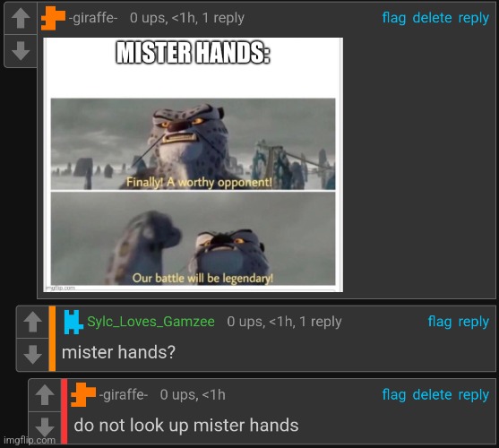Upvote Sylc_Loves_Gamzee's comment
The height and width of the screenshot is (448, 499).
pos(32,322)
